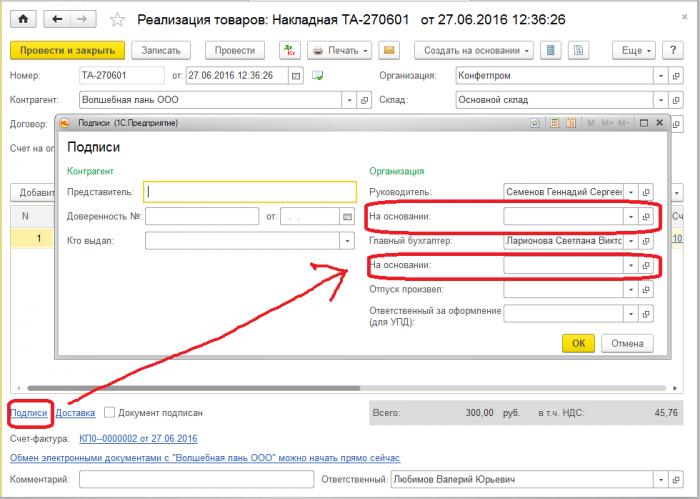This screenshot has height=499, width=700.
Task: Open the Создать на основании menu
Action: click(x=474, y=51)
